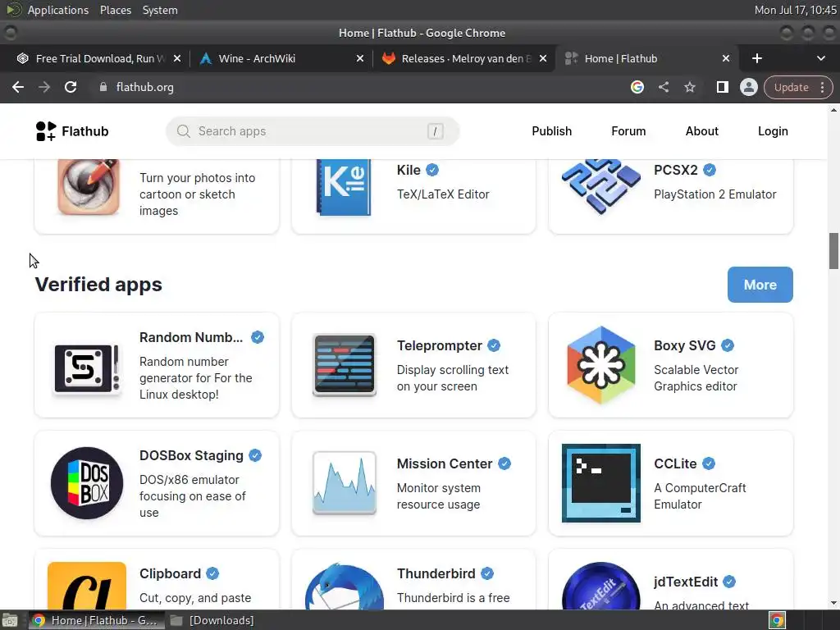Open the PCSX2 app icon

point(601,186)
